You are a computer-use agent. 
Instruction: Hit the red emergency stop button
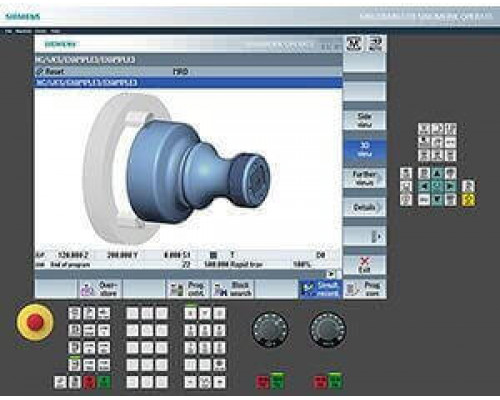(35, 322)
